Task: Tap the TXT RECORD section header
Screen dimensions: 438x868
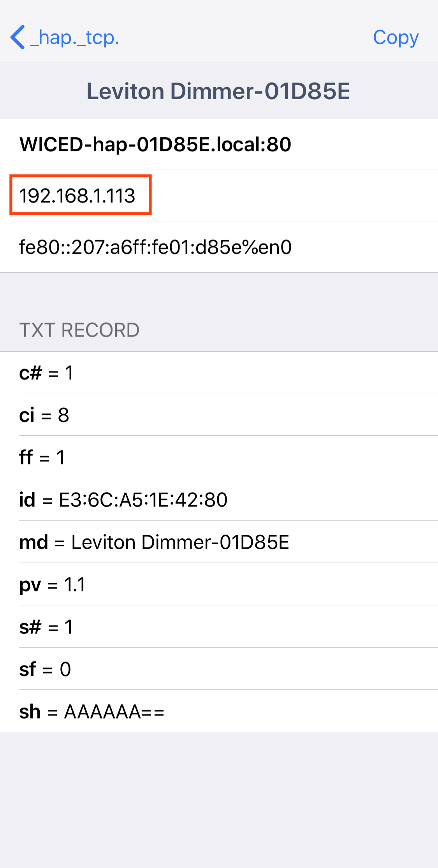Action: pyautogui.click(x=79, y=330)
